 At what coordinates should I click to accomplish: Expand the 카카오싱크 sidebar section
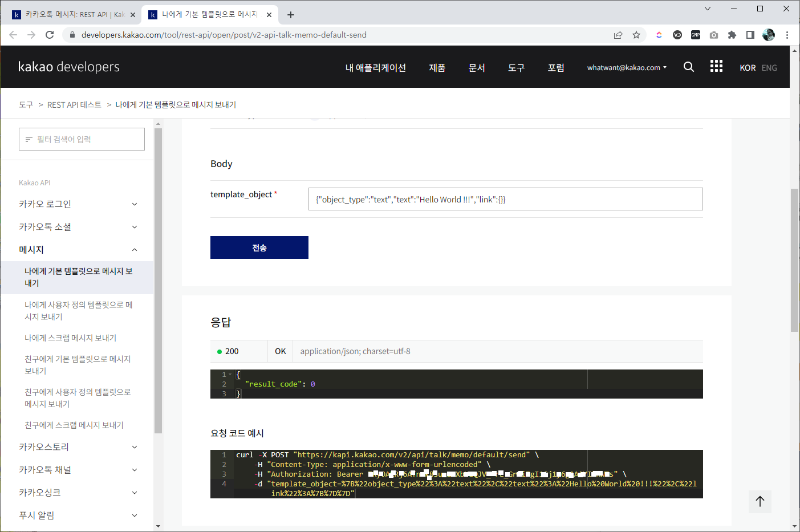click(135, 493)
